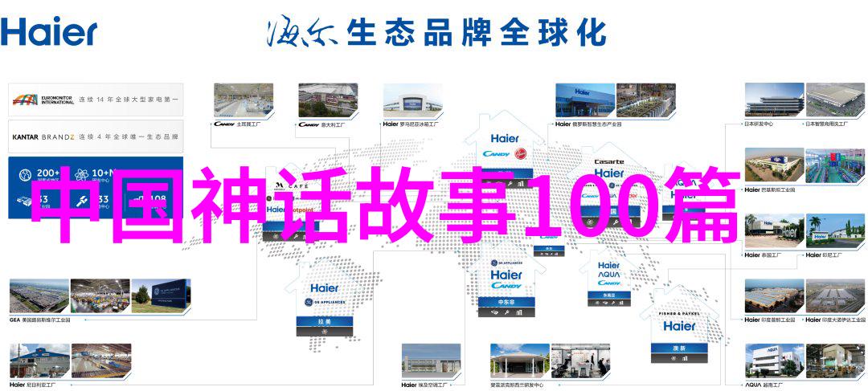Click the Casarte logo in China house
Viewport: 868px width, 391px height.
tap(608, 162)
